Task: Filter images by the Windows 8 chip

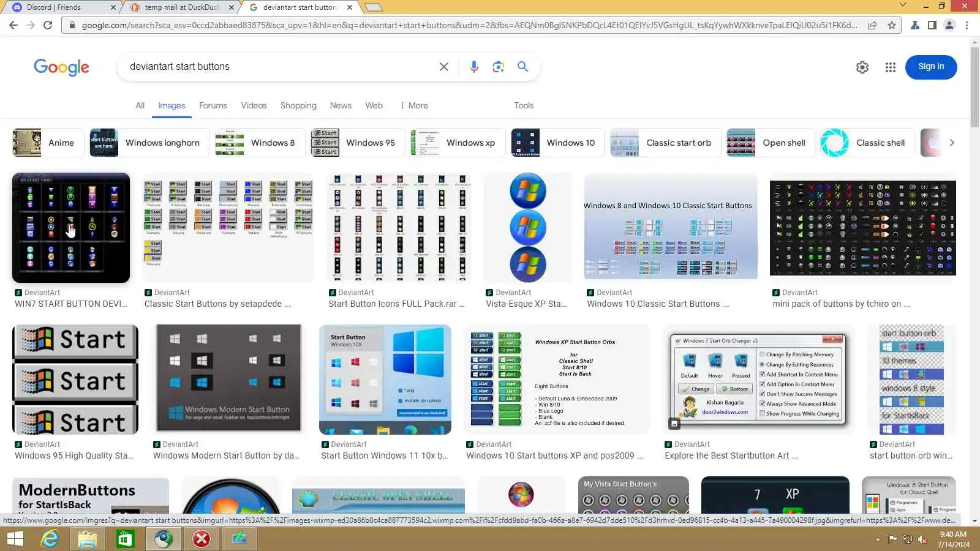Action: coord(260,143)
